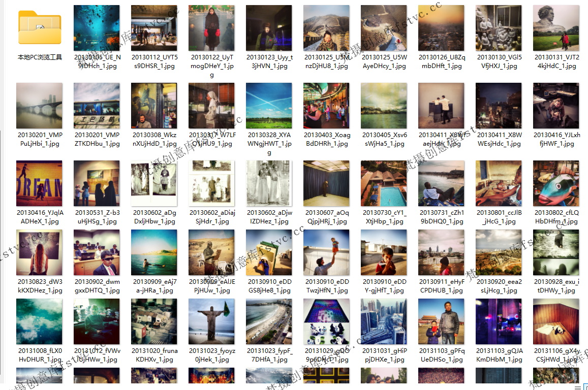588x390 pixels.
Task: Select thumbnail 20130131_VJT24kjHdC_1.jpg
Action: [x=556, y=28]
